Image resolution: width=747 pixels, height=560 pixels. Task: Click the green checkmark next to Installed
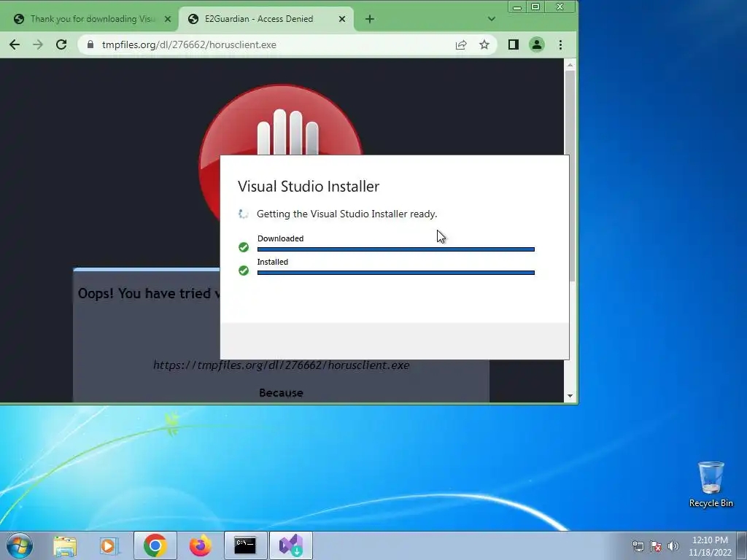point(244,271)
